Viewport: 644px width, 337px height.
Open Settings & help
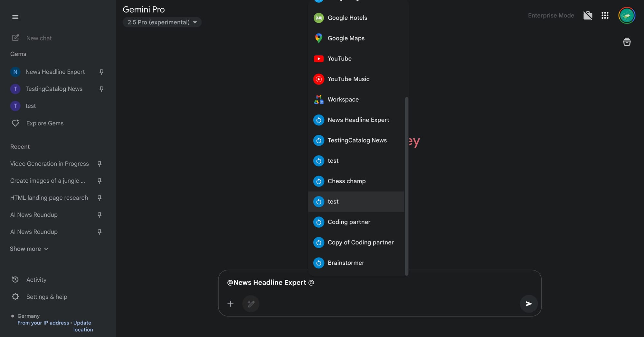click(x=47, y=297)
